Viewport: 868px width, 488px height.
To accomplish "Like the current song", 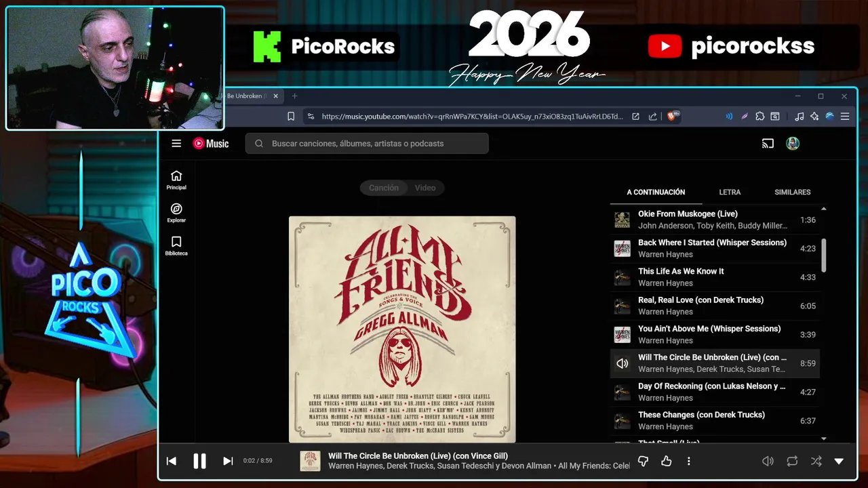I will tap(667, 461).
